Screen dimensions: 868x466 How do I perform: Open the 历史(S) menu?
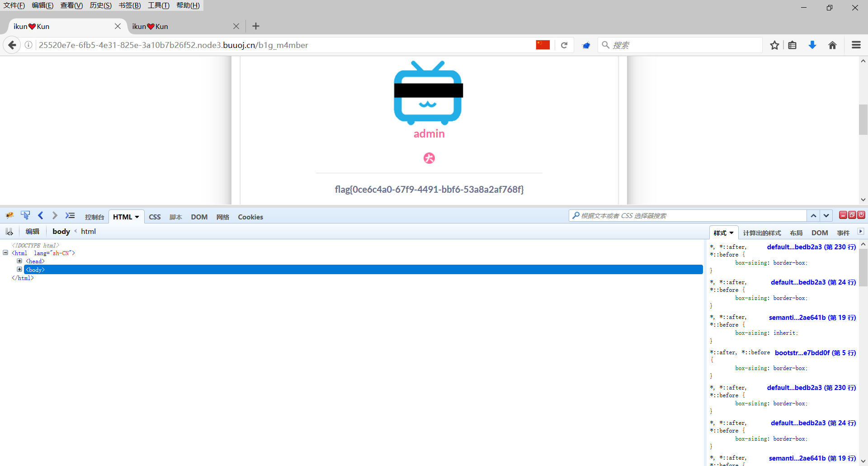[x=100, y=5]
